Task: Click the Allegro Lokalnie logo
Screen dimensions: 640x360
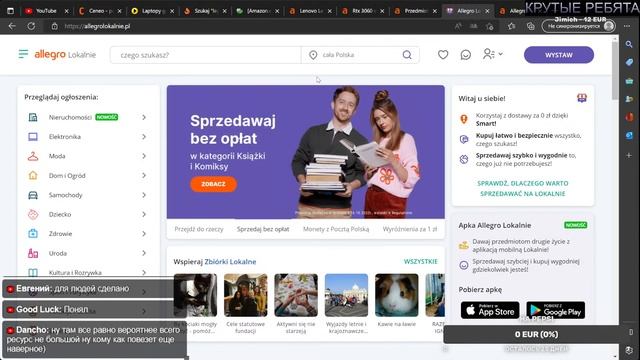Action: pyautogui.click(x=65, y=54)
